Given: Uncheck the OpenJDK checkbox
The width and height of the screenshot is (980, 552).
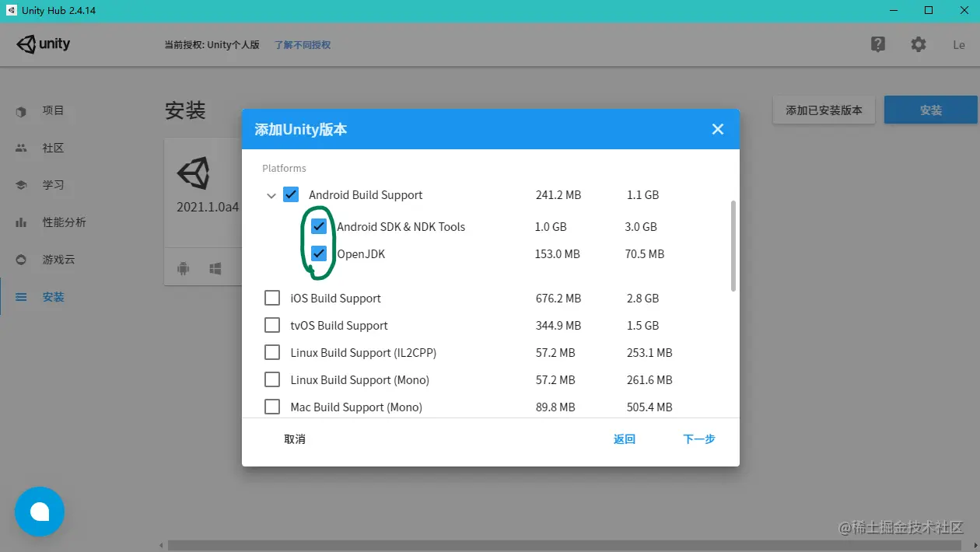Looking at the screenshot, I should tap(319, 253).
